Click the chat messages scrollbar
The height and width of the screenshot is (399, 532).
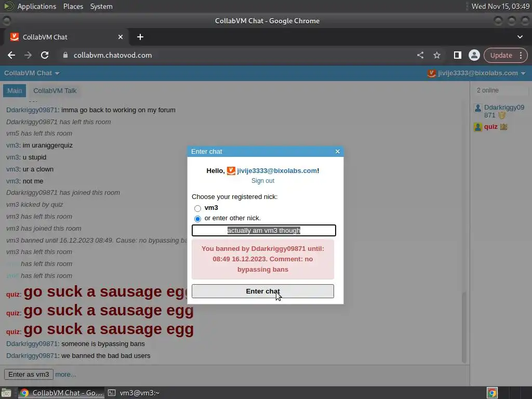pos(463,327)
